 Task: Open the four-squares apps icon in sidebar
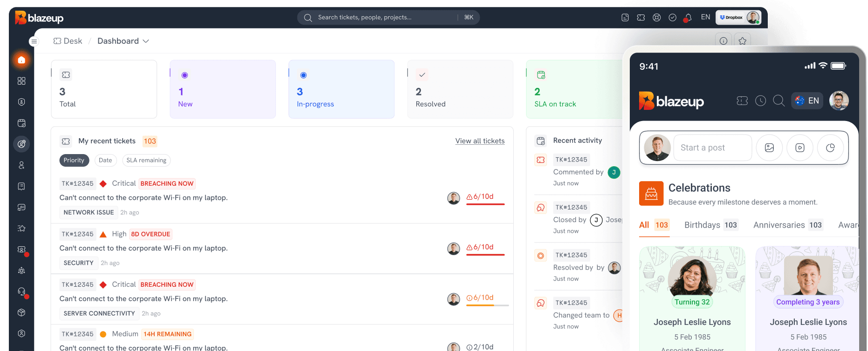[x=21, y=81]
